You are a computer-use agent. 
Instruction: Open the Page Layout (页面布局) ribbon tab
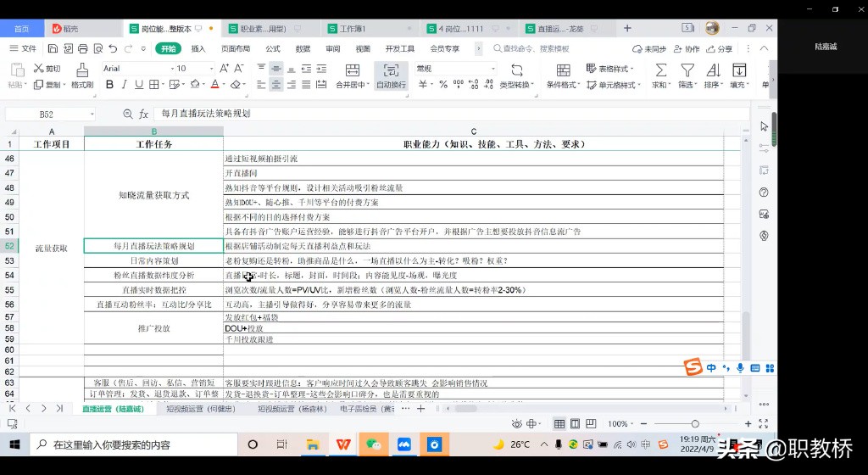[x=236, y=48]
